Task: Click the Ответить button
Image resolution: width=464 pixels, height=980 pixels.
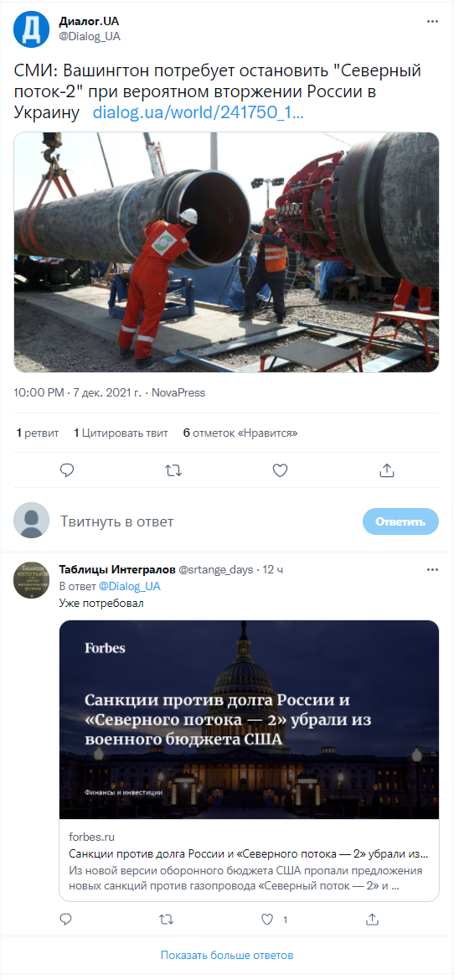Action: click(x=400, y=521)
